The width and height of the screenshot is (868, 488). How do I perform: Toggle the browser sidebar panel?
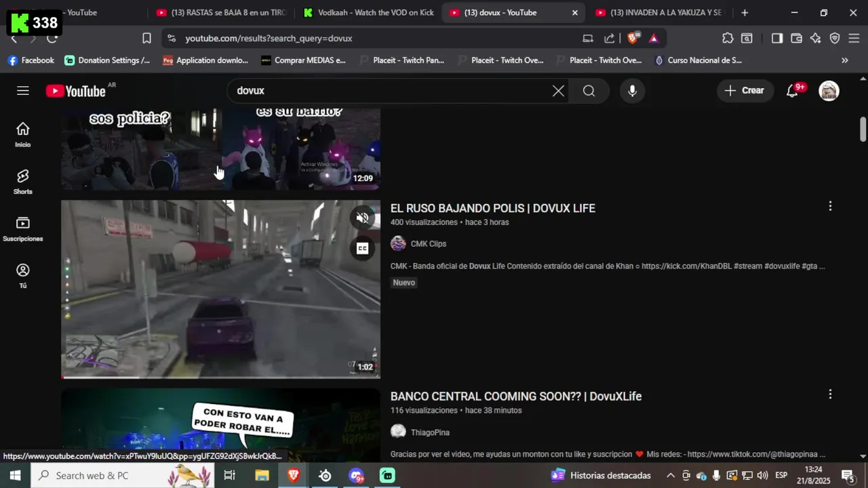pos(777,39)
